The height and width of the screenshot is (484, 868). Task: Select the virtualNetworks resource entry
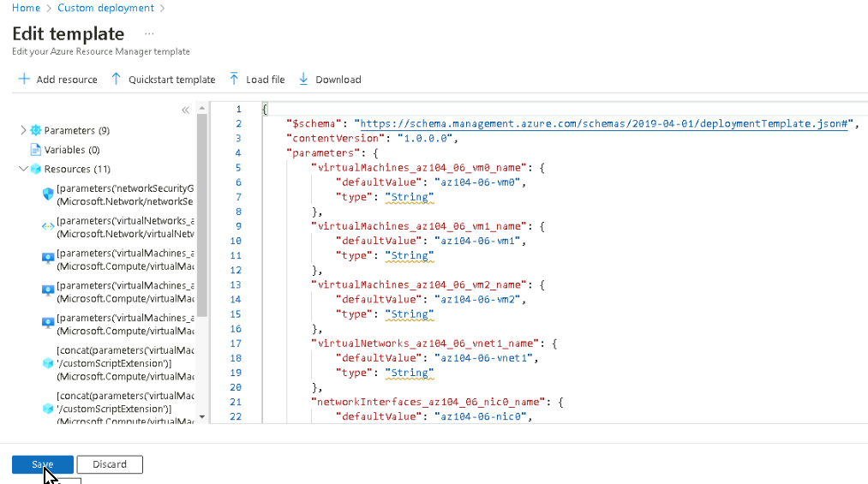pyautogui.click(x=125, y=227)
